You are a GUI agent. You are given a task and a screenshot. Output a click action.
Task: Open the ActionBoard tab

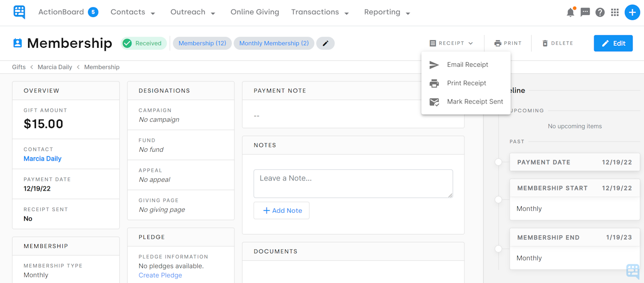pos(61,12)
